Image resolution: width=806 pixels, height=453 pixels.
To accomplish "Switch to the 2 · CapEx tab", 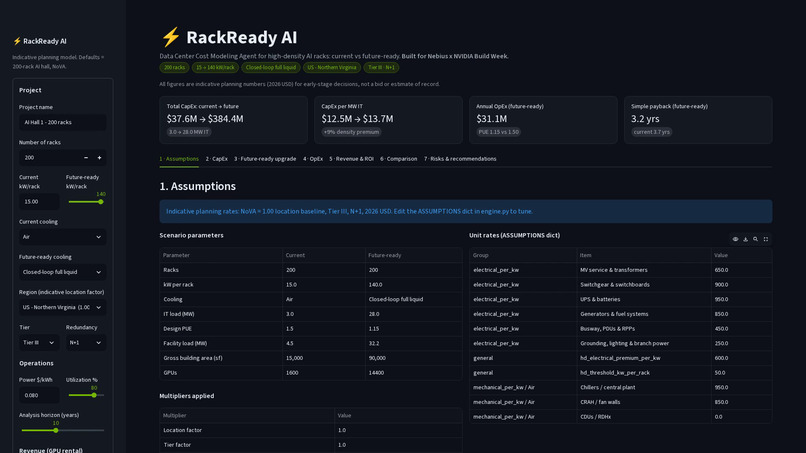I will [x=216, y=159].
